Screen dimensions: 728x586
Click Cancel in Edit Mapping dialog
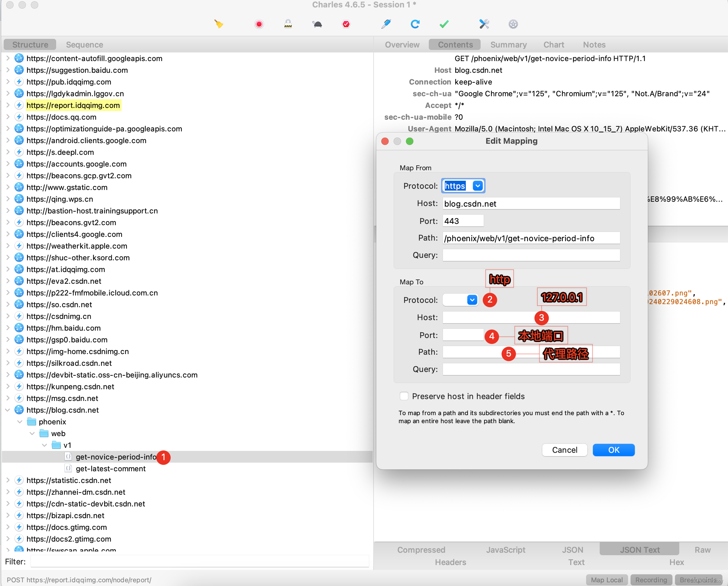564,450
